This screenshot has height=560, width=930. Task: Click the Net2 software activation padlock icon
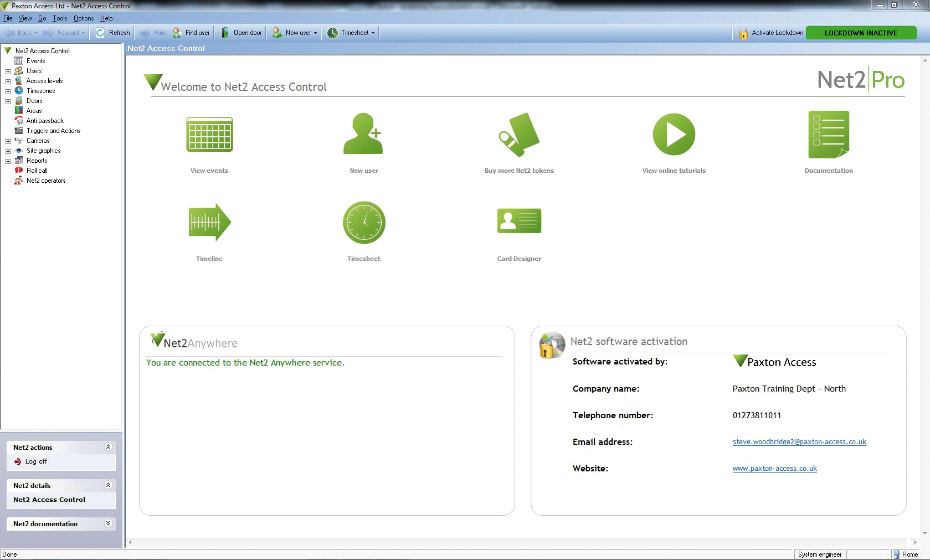pyautogui.click(x=552, y=345)
